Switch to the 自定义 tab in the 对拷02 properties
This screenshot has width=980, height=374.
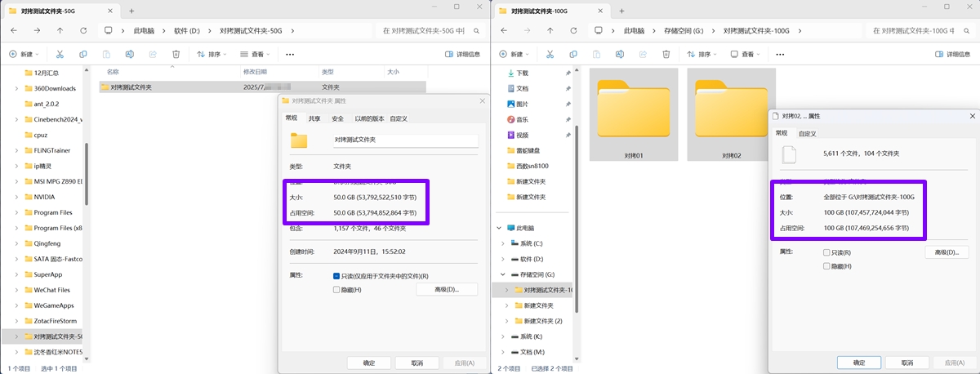(x=807, y=133)
